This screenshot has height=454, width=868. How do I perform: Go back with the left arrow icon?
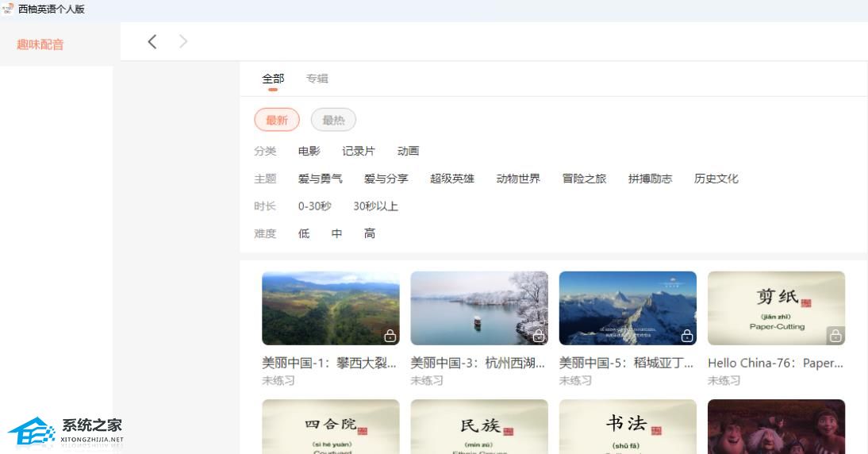pos(152,41)
